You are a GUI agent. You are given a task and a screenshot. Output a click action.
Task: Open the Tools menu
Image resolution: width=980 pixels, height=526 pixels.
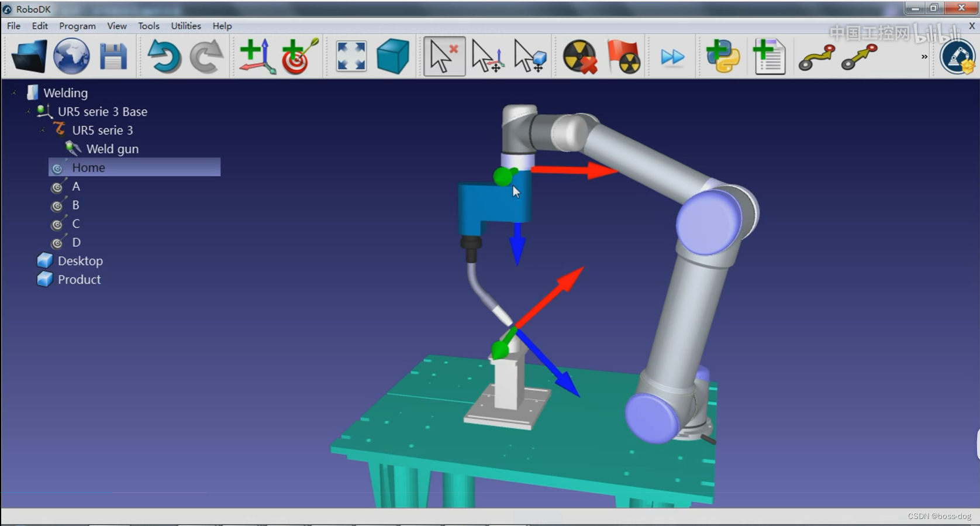point(149,26)
